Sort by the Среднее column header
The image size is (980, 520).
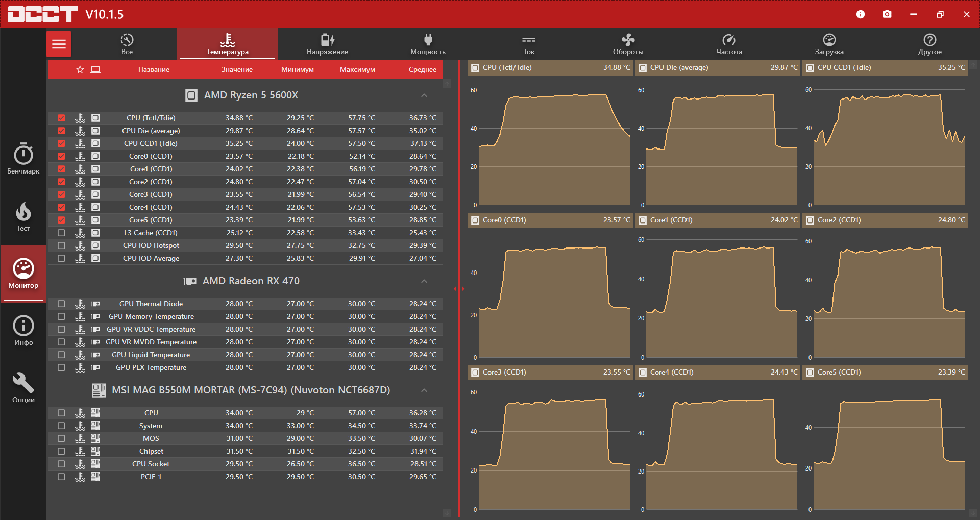pos(423,69)
